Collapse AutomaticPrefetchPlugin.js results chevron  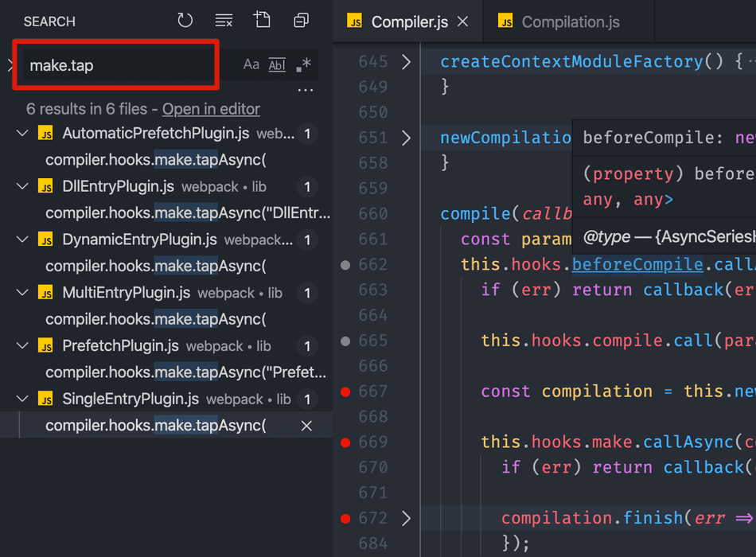(22, 133)
